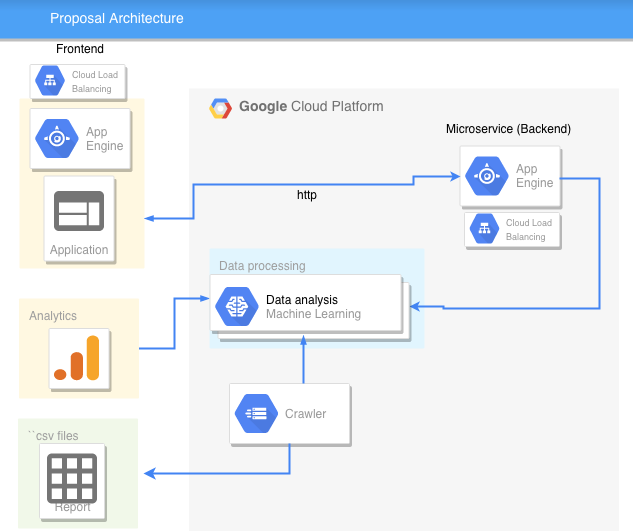Click the Analytics group label

pos(53,316)
